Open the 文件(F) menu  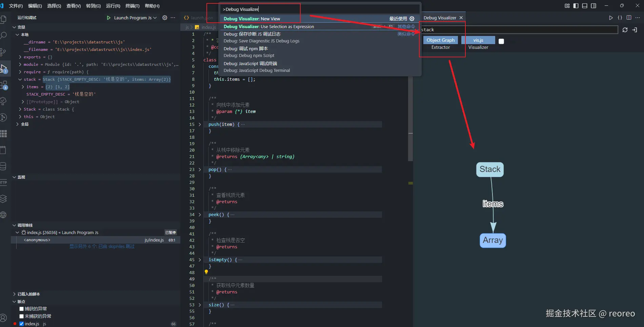16,6
